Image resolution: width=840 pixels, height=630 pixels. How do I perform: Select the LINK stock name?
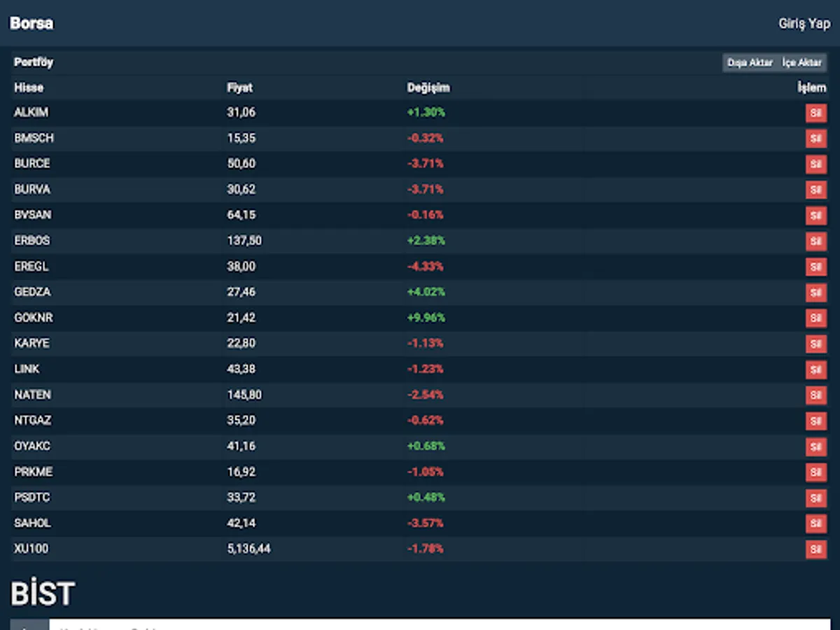pos(27,369)
